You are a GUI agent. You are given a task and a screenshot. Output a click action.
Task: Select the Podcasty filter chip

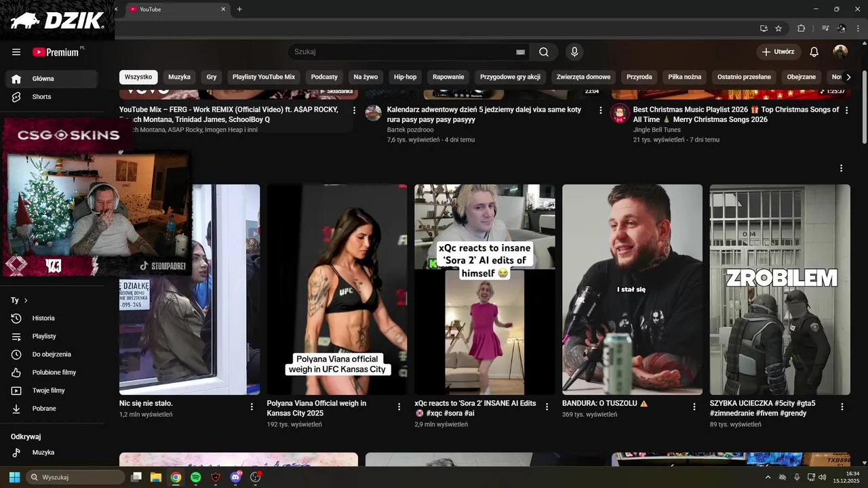pos(324,77)
